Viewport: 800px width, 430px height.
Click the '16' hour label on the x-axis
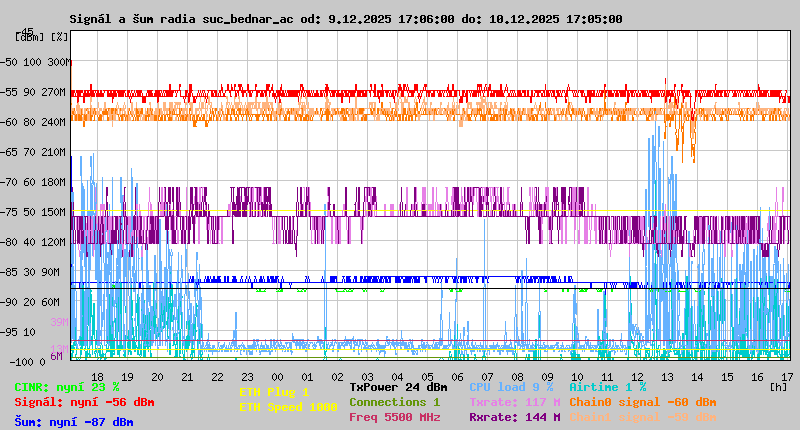[x=757, y=377]
